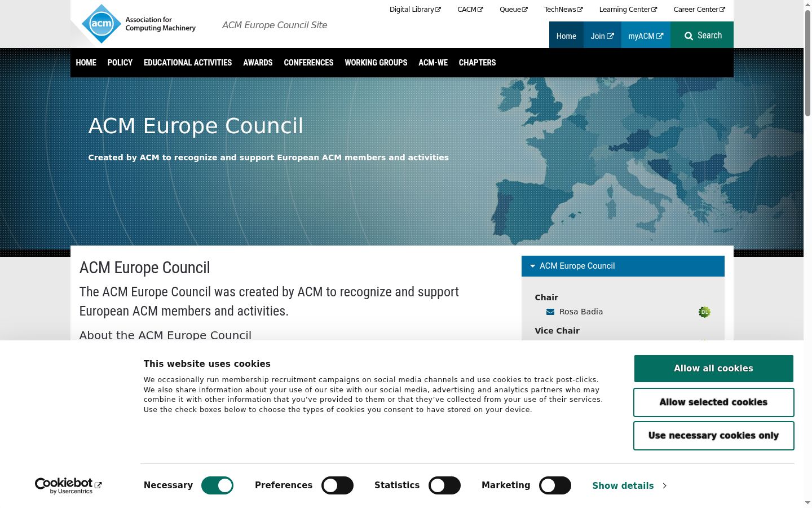Open the CHAPTERS menu
This screenshot has height=508, width=812.
[x=477, y=63]
